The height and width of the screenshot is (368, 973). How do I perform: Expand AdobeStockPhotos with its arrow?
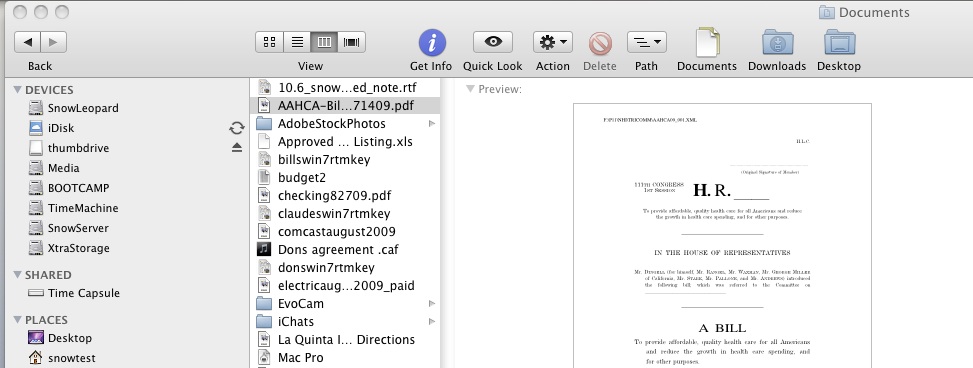click(x=432, y=123)
